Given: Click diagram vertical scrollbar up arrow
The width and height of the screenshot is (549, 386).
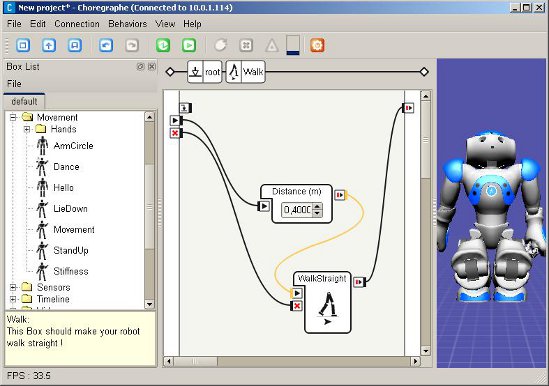Looking at the screenshot, I should coord(426,96).
